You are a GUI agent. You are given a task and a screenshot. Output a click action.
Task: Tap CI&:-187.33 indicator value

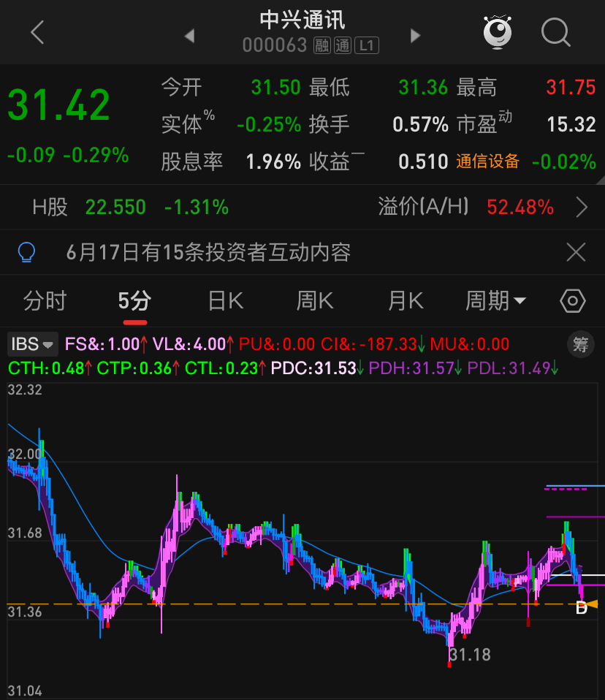pyautogui.click(x=373, y=344)
